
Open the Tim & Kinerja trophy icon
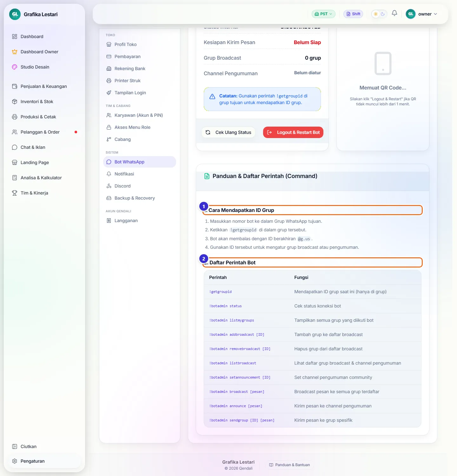point(15,193)
